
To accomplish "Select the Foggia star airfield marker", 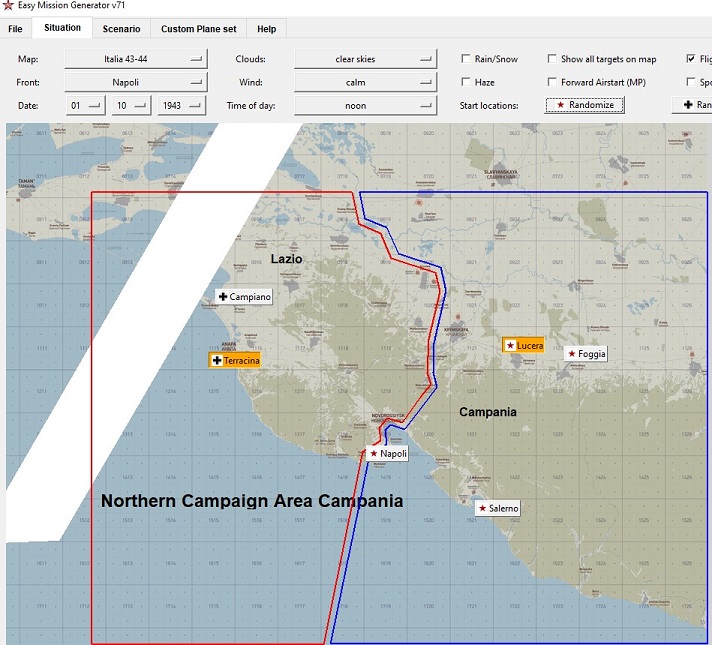I will tap(586, 353).
